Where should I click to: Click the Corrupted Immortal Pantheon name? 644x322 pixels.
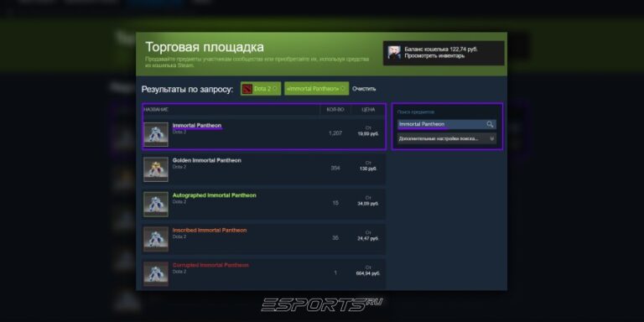coord(210,265)
